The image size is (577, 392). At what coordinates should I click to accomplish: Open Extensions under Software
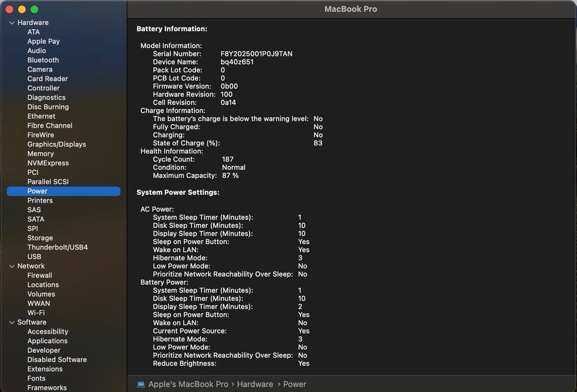pyautogui.click(x=45, y=369)
